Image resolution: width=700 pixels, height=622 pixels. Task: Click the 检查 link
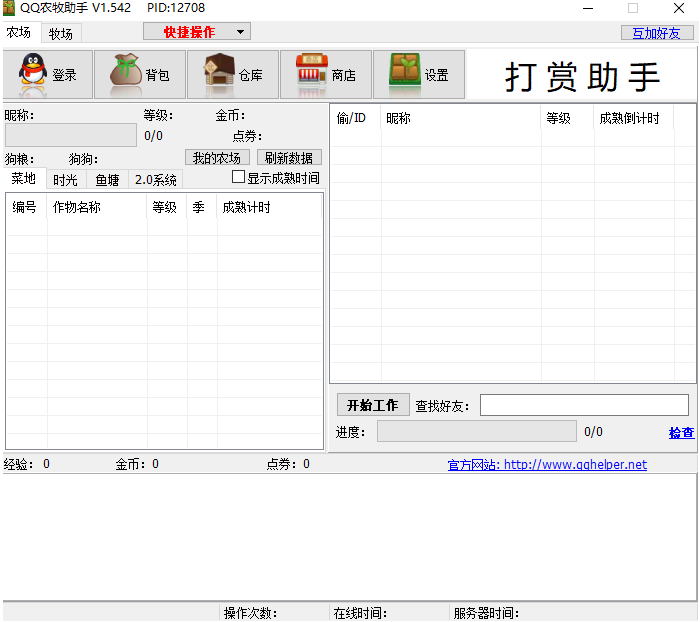(681, 433)
